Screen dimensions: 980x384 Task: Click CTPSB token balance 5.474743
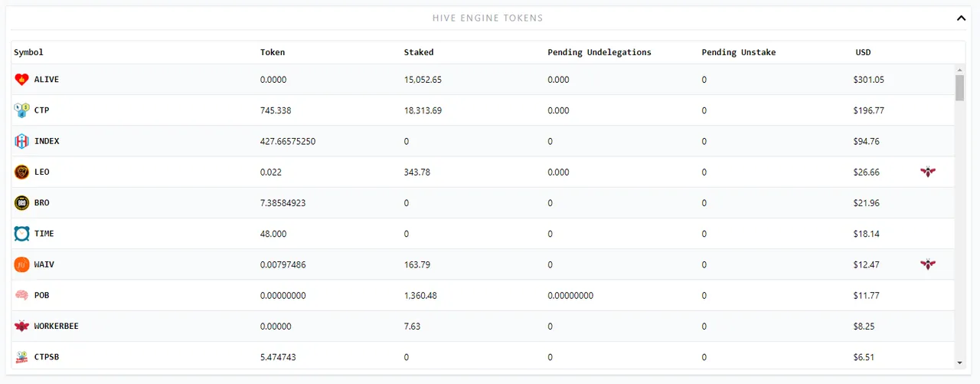click(x=279, y=357)
